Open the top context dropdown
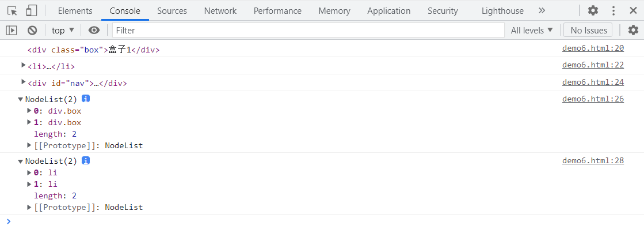This screenshot has width=644, height=233. (63, 31)
